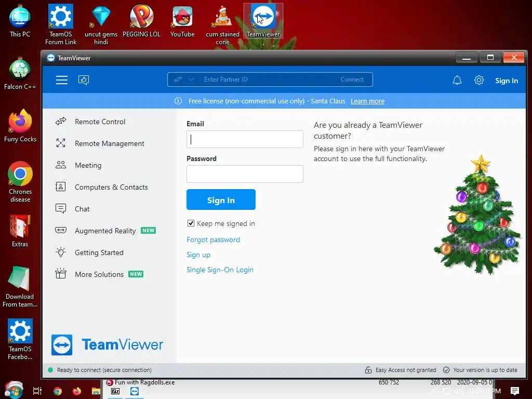The height and width of the screenshot is (399, 532).
Task: Click the TeamViewer taskbar button
Action: [x=135, y=391]
